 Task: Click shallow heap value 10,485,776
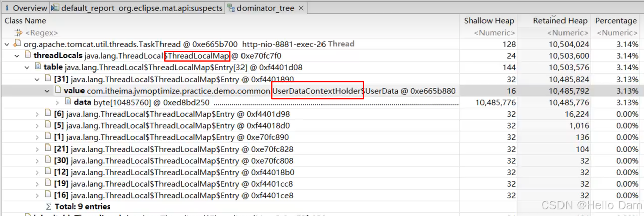(496, 102)
